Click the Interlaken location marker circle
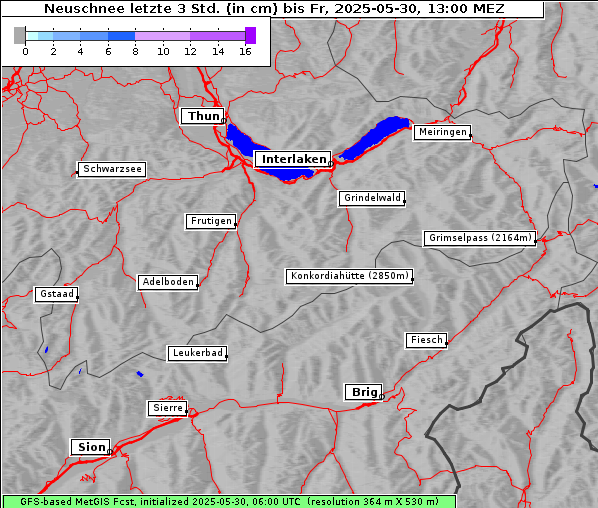 (x=331, y=164)
